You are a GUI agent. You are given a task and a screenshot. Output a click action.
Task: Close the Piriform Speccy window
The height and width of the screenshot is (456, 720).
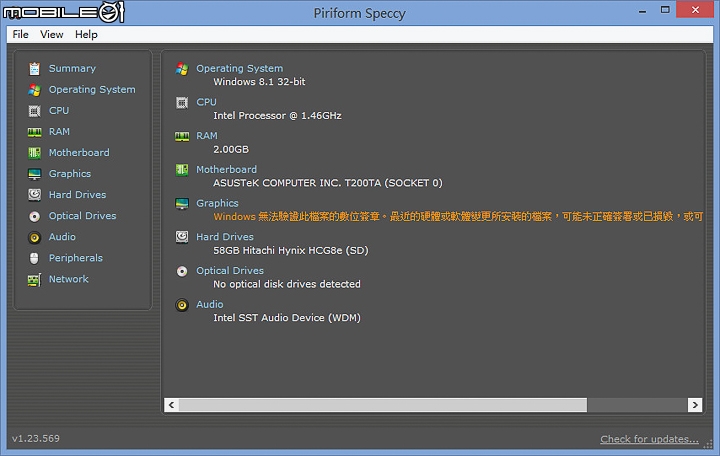[x=695, y=10]
